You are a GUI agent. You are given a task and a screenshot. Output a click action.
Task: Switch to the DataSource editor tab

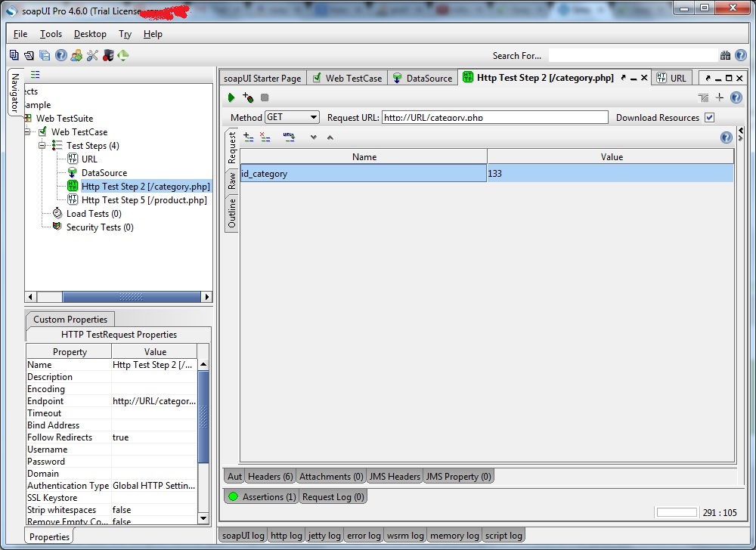click(423, 78)
